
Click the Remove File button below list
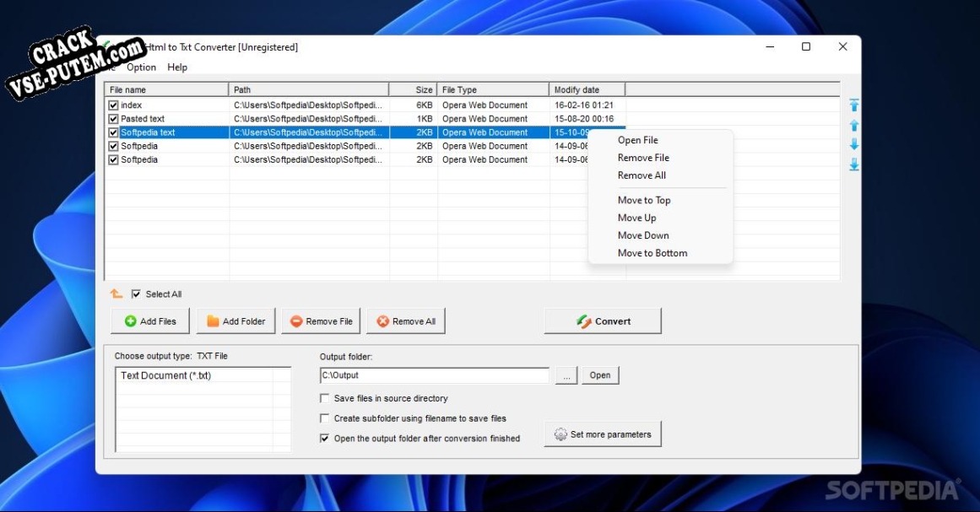(321, 321)
